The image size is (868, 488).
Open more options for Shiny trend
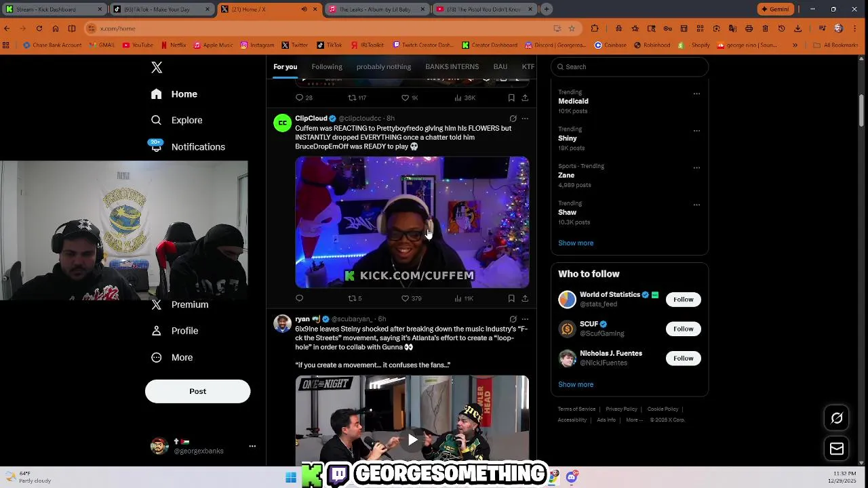pos(696,130)
